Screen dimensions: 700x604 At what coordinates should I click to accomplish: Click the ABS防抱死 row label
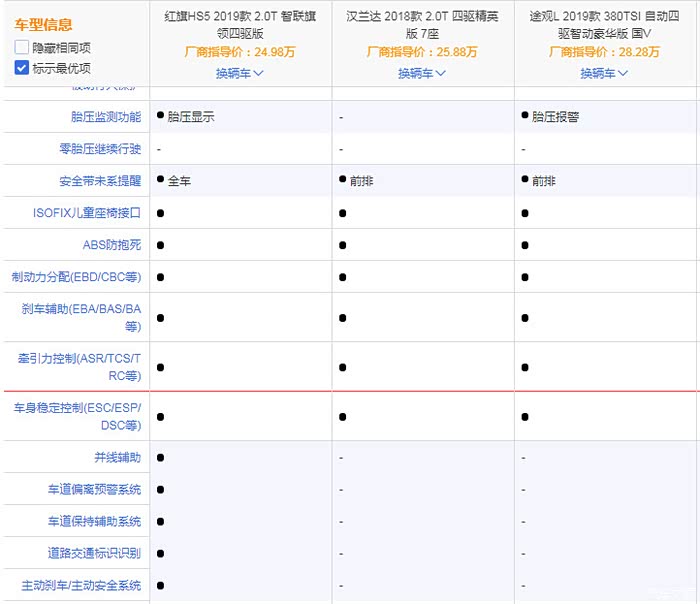[x=111, y=245]
